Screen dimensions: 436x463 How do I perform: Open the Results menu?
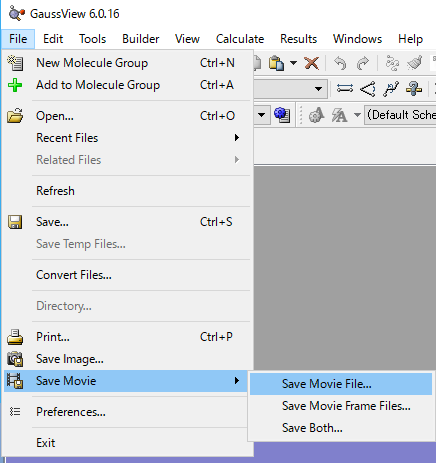298,39
